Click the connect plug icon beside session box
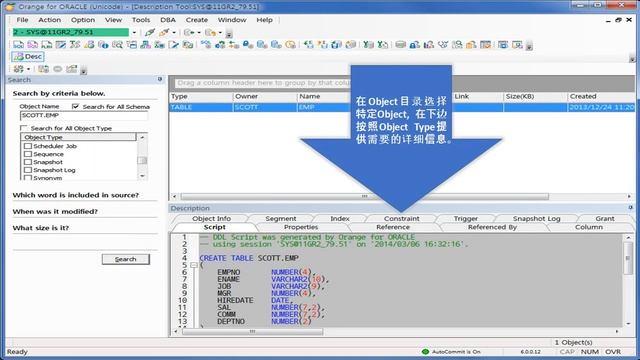This screenshot has width=640, height=360. click(x=150, y=32)
